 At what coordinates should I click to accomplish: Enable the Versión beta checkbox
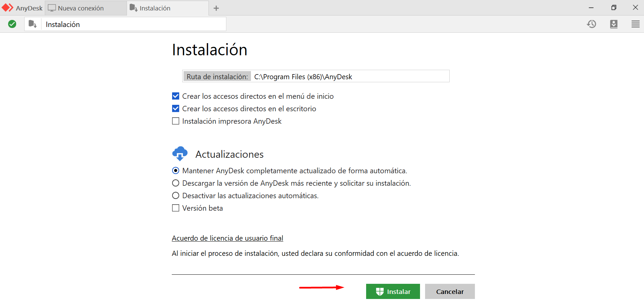(x=175, y=208)
